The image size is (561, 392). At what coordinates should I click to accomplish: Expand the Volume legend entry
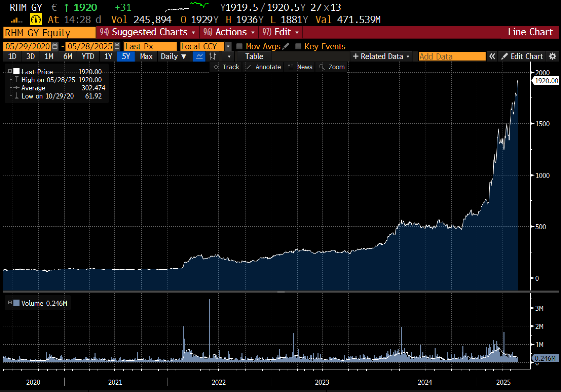pyautogui.click(x=10, y=302)
